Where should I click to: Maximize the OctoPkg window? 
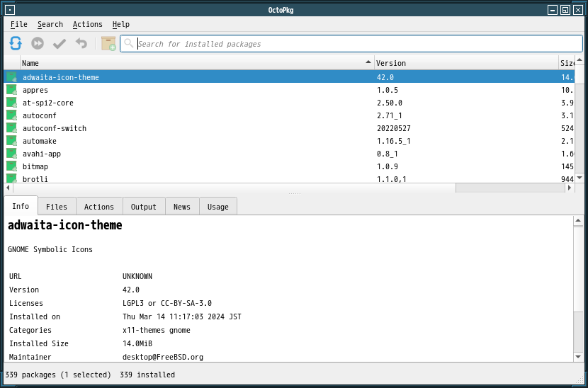click(565, 10)
